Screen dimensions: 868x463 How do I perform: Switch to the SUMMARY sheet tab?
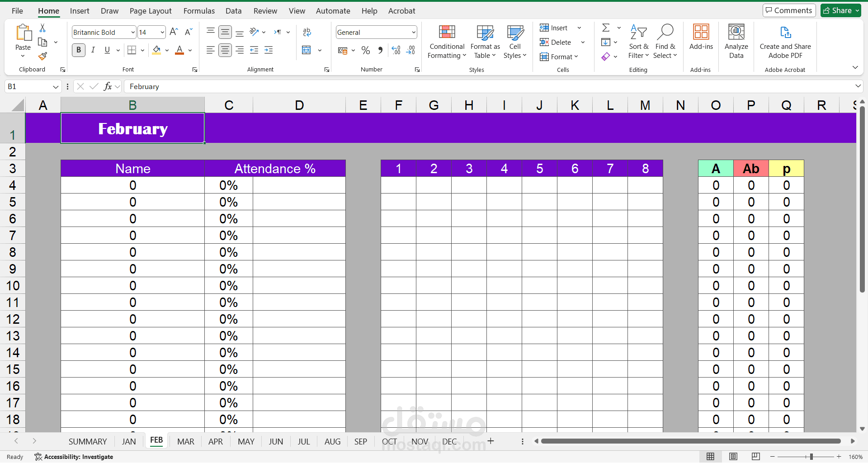[88, 441]
